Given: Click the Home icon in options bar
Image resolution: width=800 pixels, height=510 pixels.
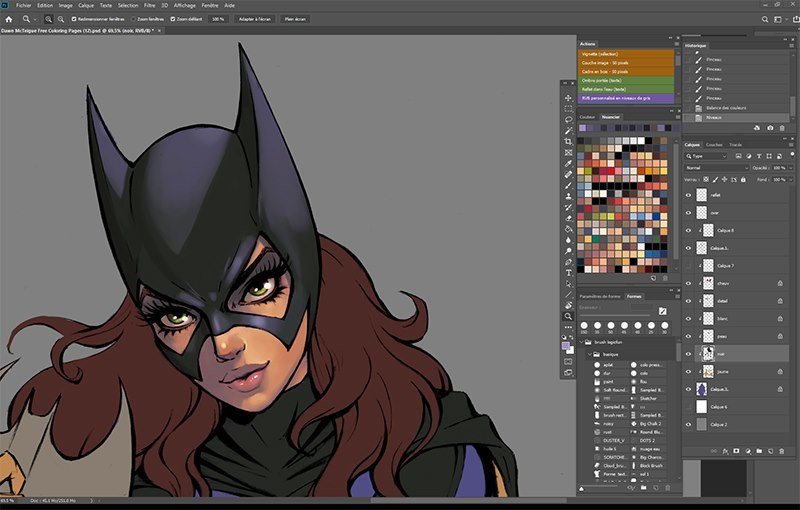Looking at the screenshot, I should click(x=9, y=19).
